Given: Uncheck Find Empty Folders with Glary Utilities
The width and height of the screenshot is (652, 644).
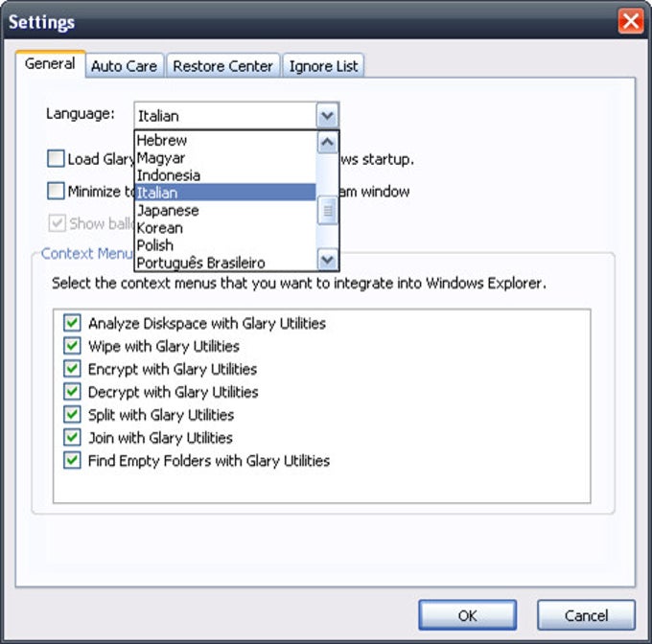Looking at the screenshot, I should pos(72,460).
